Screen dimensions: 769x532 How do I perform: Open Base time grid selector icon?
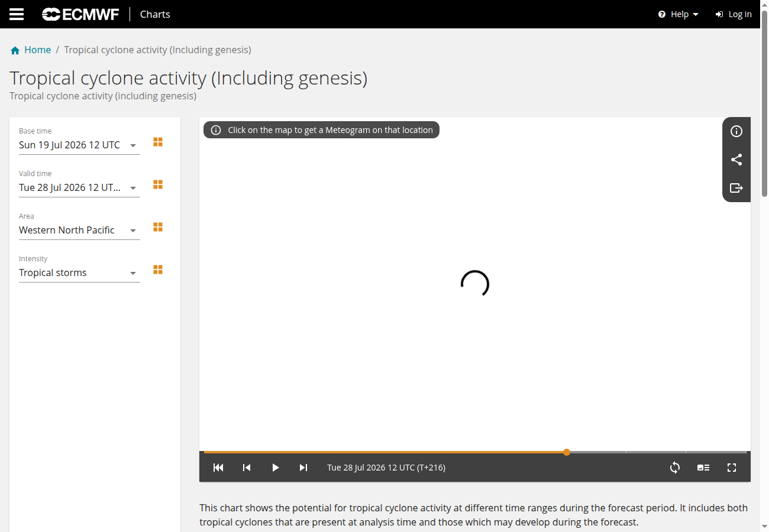point(158,142)
